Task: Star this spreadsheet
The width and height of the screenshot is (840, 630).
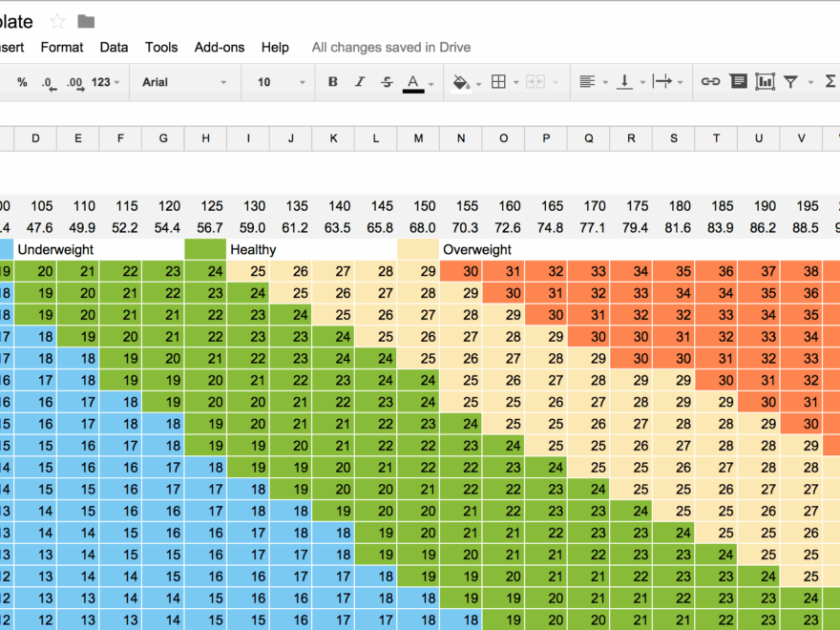Action: (x=55, y=21)
